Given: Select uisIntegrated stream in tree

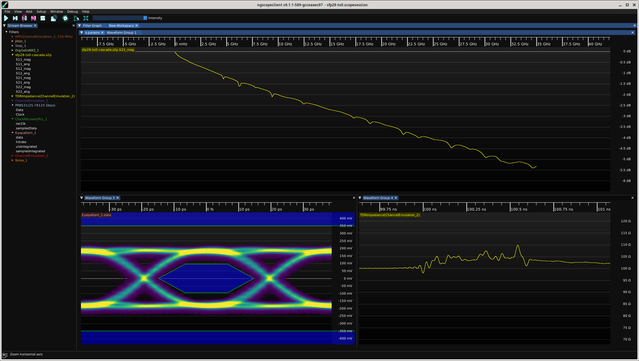Looking at the screenshot, I should 26,147.
